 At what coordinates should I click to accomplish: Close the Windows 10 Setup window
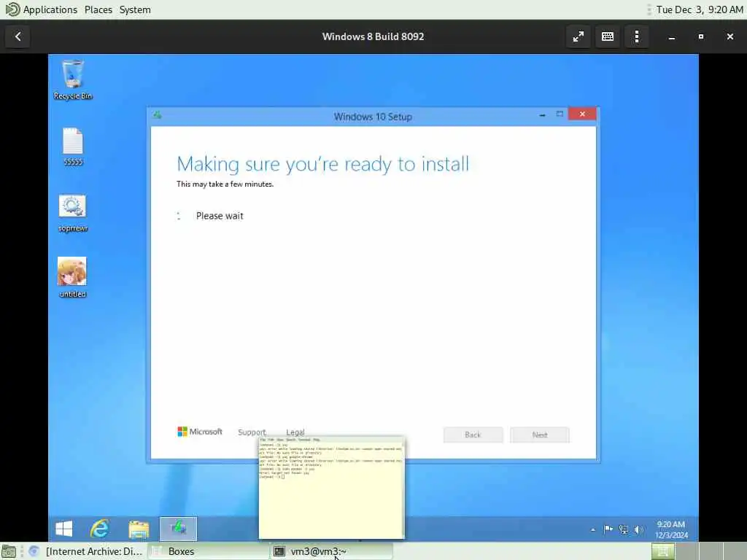tap(582, 114)
